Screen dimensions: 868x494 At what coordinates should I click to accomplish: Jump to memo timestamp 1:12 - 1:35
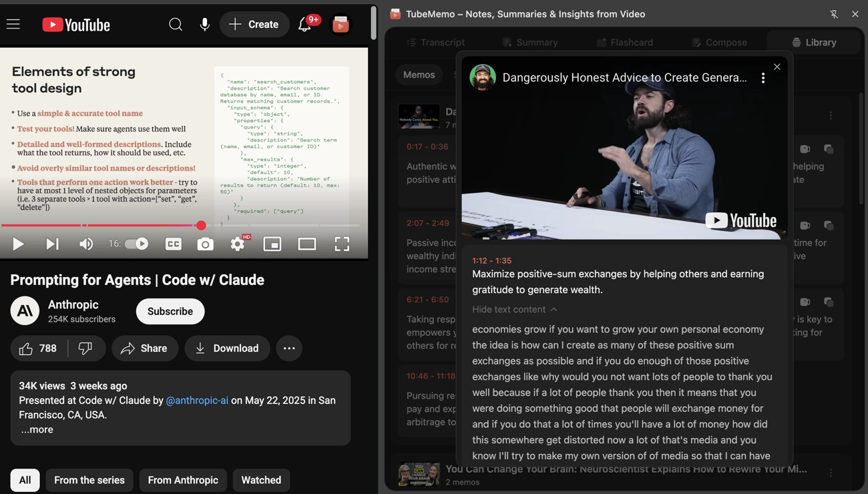[x=491, y=261]
